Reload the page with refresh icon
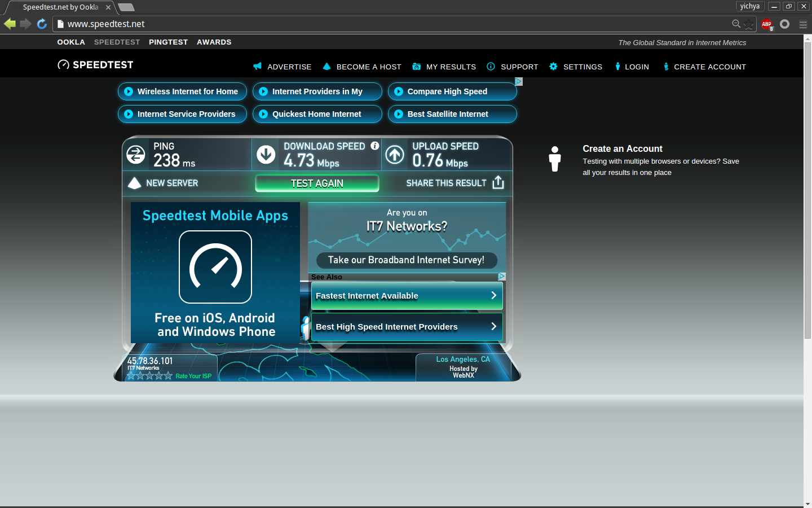This screenshot has width=812, height=508. [42, 24]
